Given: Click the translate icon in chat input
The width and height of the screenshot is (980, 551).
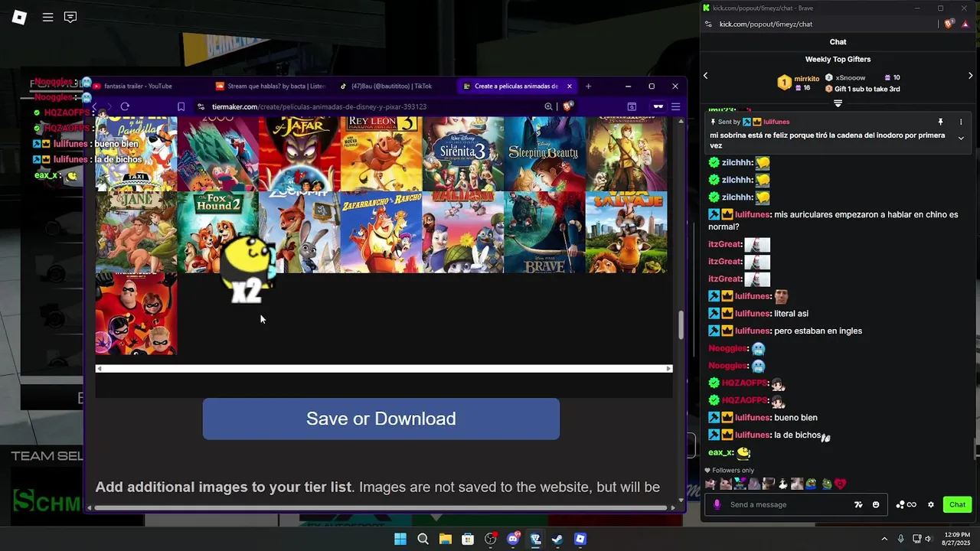Looking at the screenshot, I should [858, 504].
